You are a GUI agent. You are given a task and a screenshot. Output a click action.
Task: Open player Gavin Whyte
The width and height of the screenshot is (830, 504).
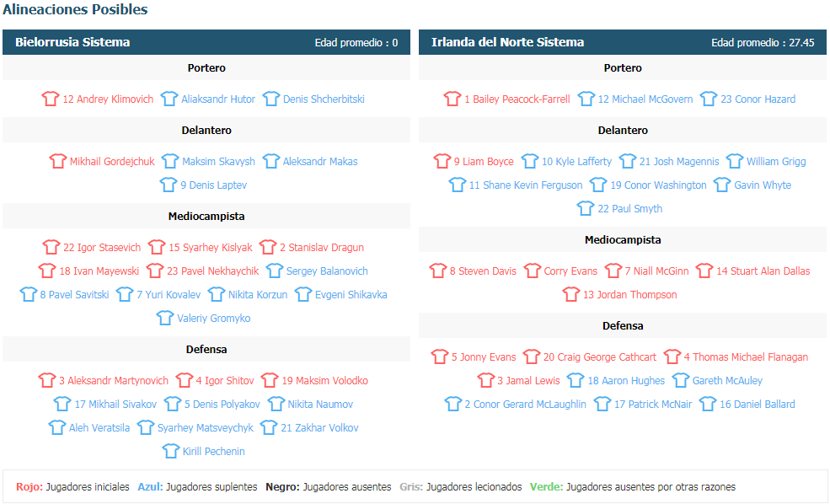pyautogui.click(x=763, y=185)
